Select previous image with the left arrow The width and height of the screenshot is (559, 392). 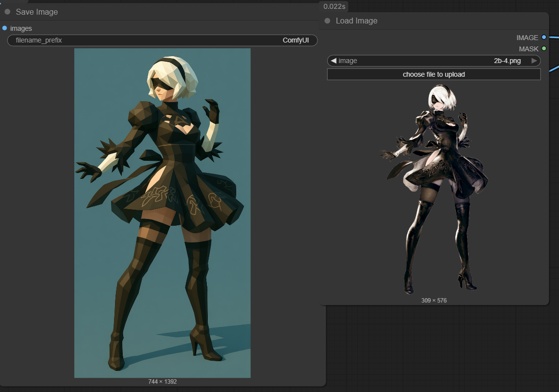[334, 61]
